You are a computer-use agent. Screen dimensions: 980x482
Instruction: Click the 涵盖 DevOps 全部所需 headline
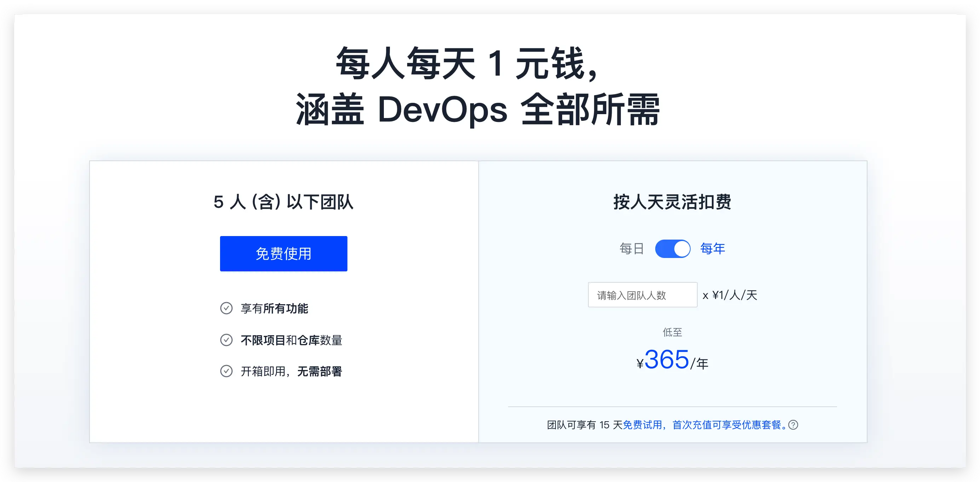pyautogui.click(x=478, y=110)
